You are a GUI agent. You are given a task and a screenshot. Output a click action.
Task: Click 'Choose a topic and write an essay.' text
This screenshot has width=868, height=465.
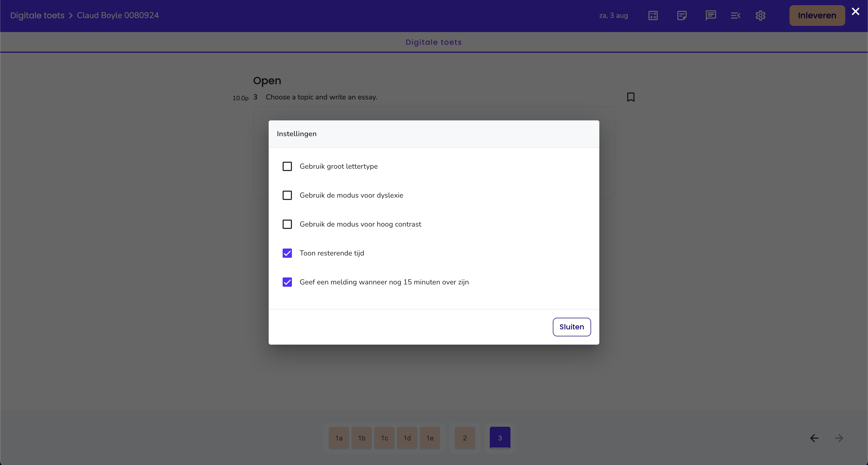pos(321,97)
